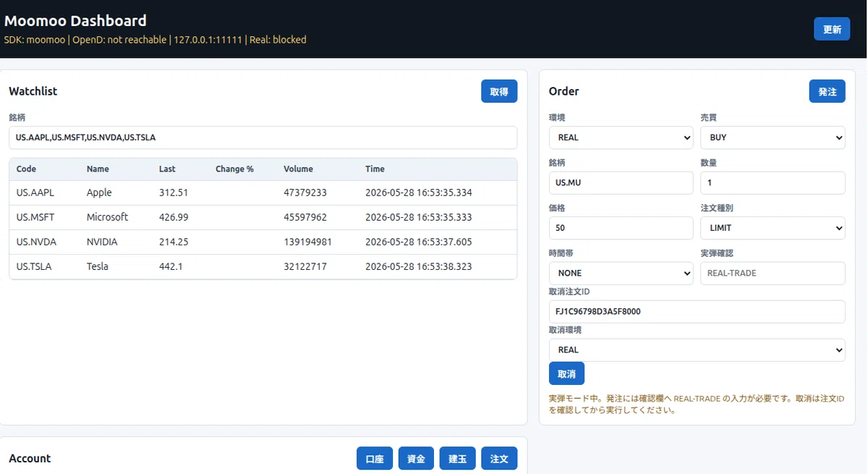Open the 口座 account button

(375, 458)
